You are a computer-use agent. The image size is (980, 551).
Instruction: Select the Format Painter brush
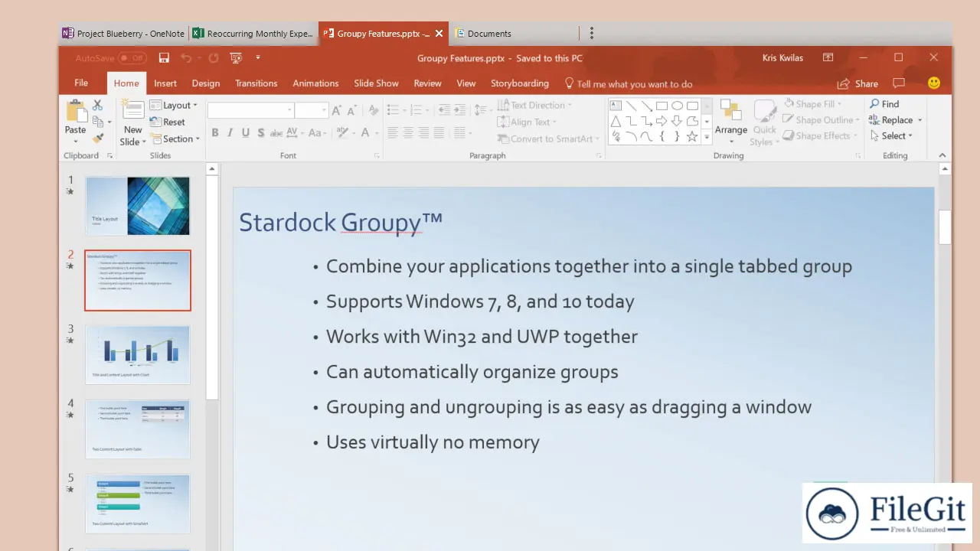click(97, 139)
